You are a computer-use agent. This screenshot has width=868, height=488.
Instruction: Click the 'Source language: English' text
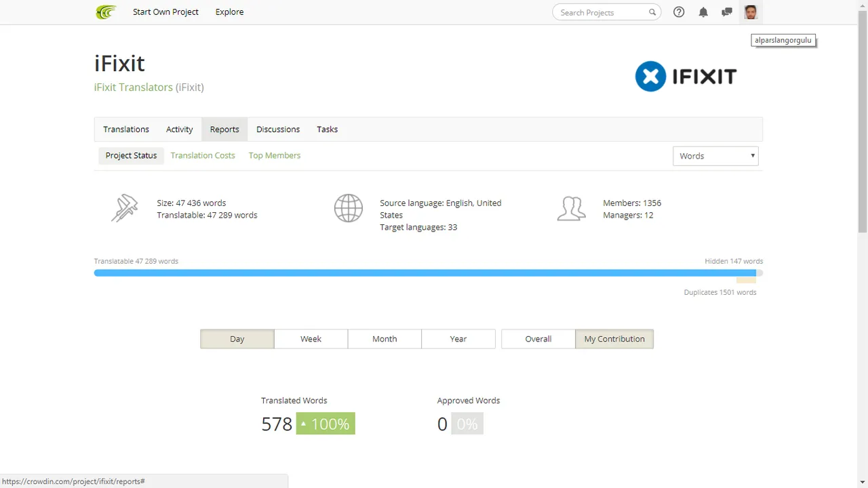(x=441, y=209)
